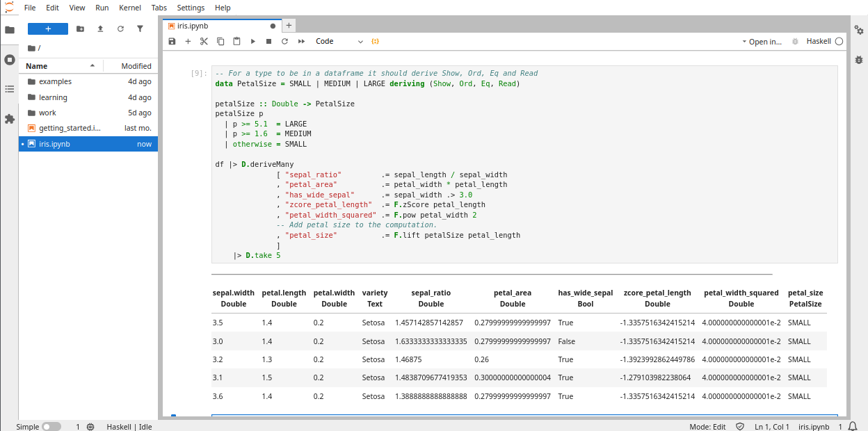The width and height of the screenshot is (868, 431).
Task: Copy the selected cell
Action: [x=220, y=42]
